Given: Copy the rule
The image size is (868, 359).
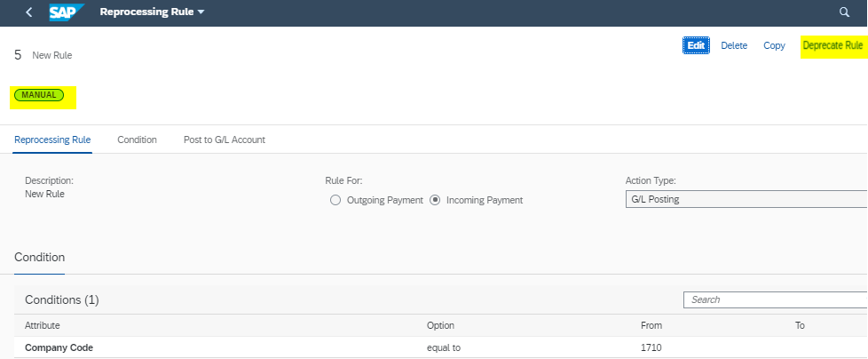Looking at the screenshot, I should point(774,45).
